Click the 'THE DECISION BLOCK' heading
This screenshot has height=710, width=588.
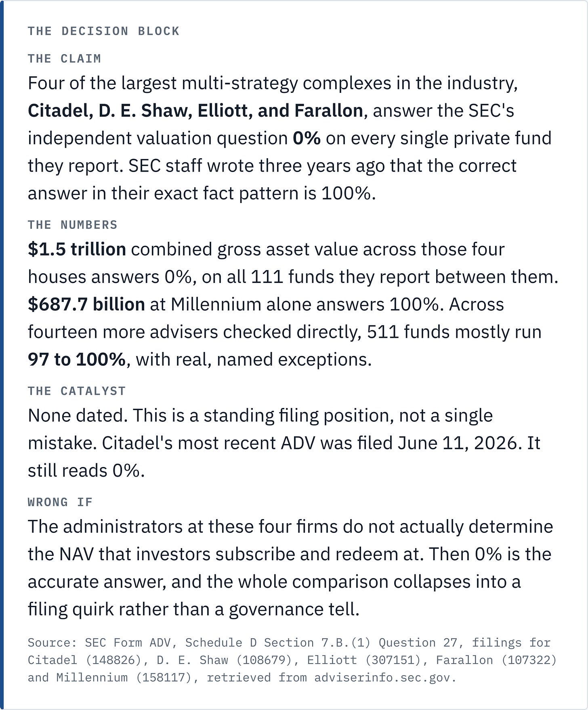[x=103, y=31]
